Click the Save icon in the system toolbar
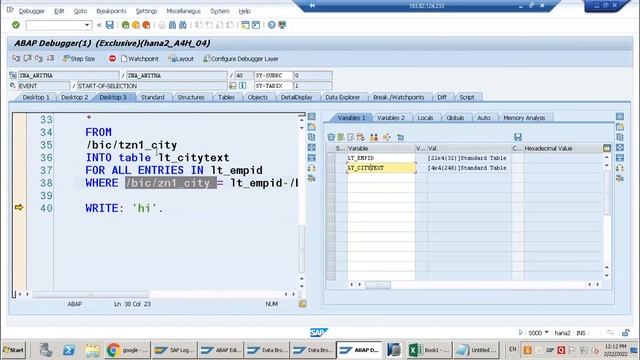640x360 pixels. 110,25
